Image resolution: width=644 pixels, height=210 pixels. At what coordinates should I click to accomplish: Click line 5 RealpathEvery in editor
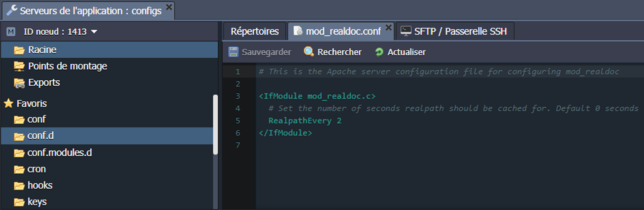299,121
